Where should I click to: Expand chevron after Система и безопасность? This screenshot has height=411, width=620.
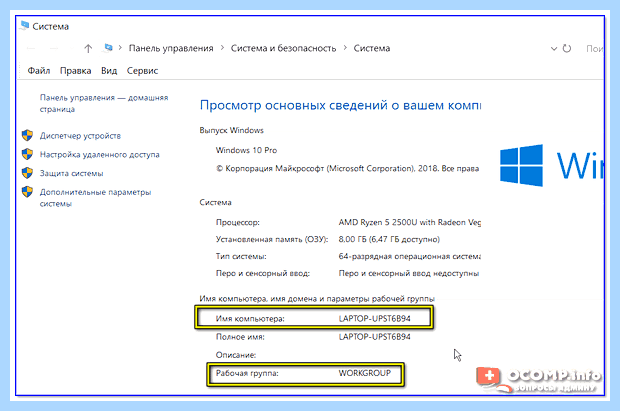click(x=345, y=48)
